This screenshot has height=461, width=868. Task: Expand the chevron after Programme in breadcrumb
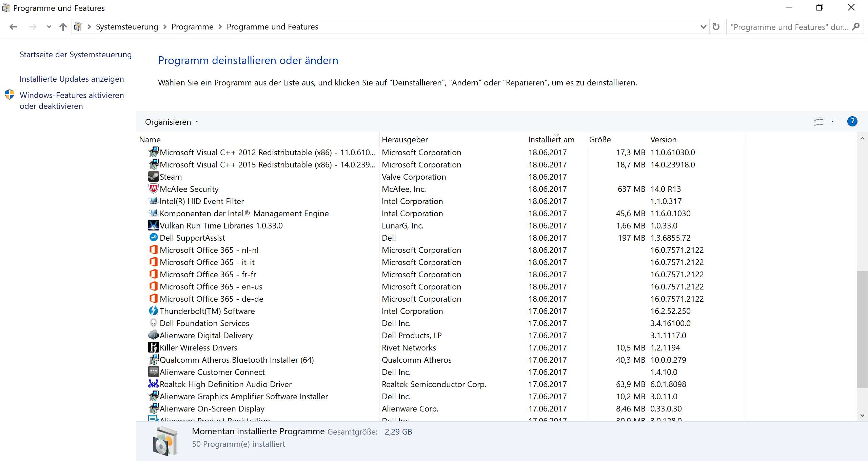tap(220, 27)
